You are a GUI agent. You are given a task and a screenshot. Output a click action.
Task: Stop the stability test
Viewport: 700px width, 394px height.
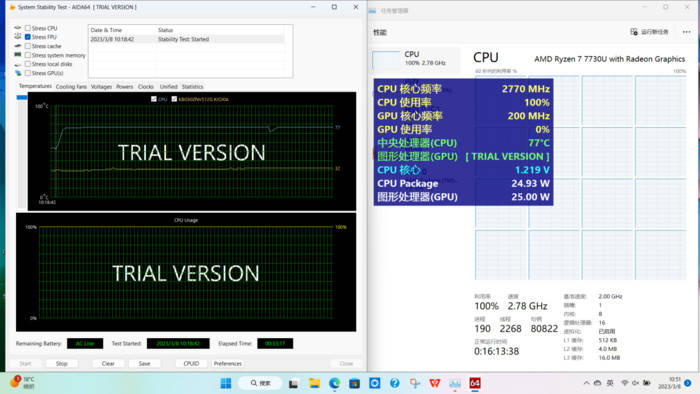pos(62,364)
